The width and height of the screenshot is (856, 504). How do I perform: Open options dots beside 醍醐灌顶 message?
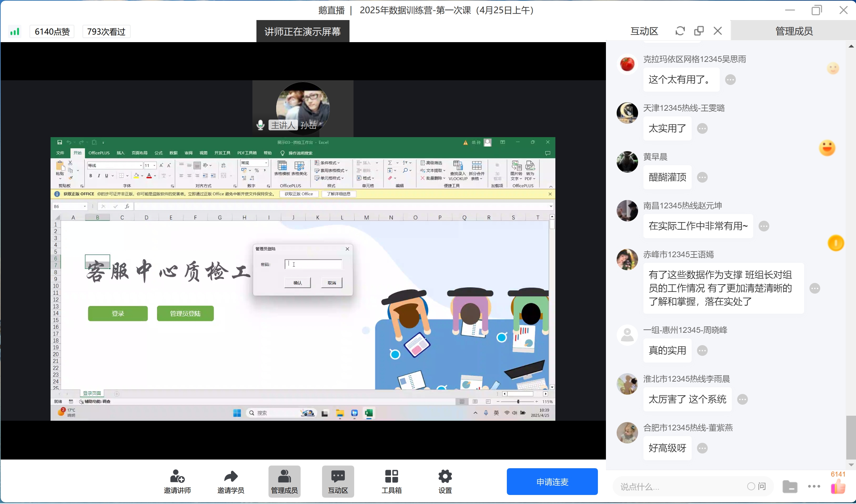[x=702, y=177]
